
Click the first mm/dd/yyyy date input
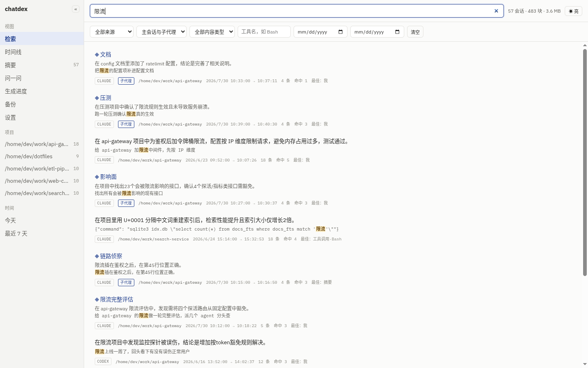pos(321,32)
